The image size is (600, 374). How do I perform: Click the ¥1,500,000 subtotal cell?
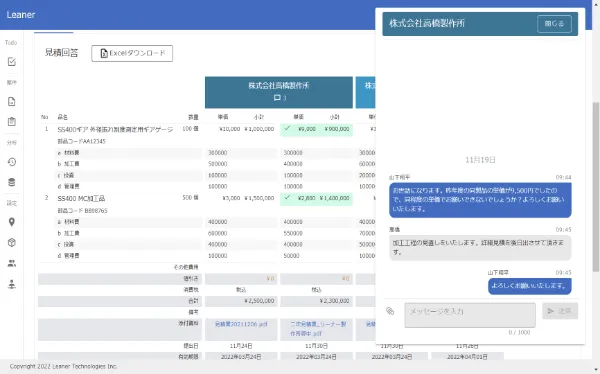point(259,198)
